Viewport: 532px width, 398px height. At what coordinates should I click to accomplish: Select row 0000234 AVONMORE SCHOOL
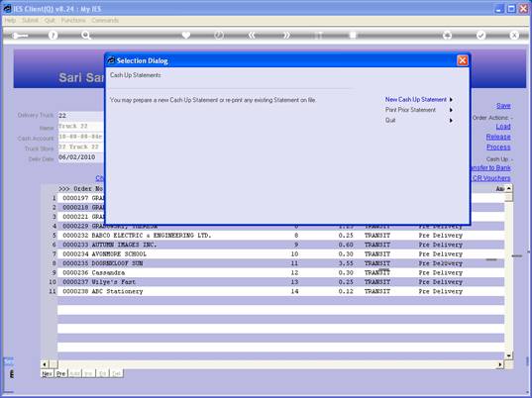280,253
